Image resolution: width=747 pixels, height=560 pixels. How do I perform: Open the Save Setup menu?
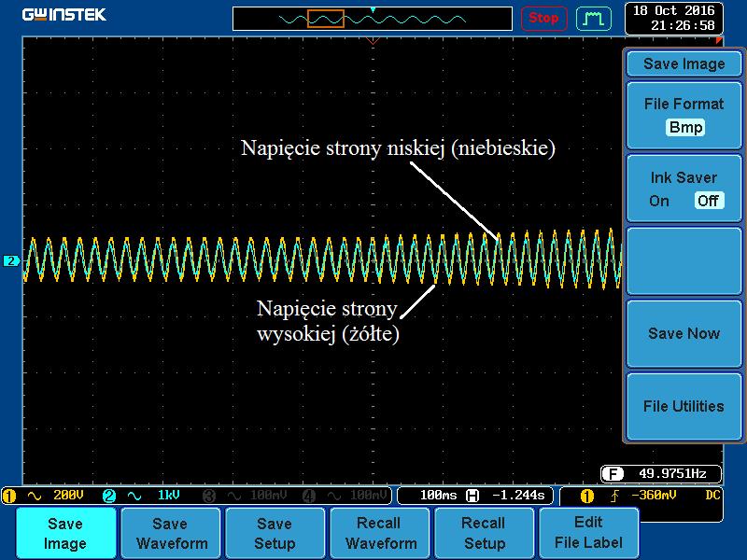[x=275, y=533]
